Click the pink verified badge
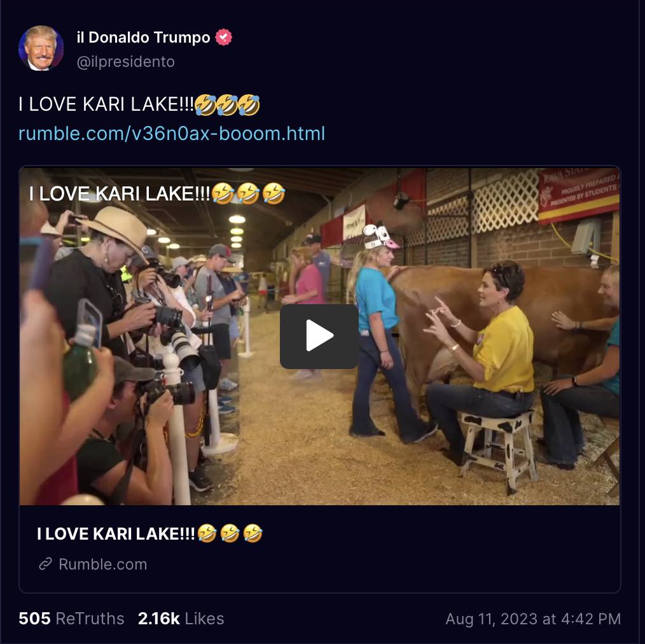Viewport: 645px width, 644px height. click(223, 38)
